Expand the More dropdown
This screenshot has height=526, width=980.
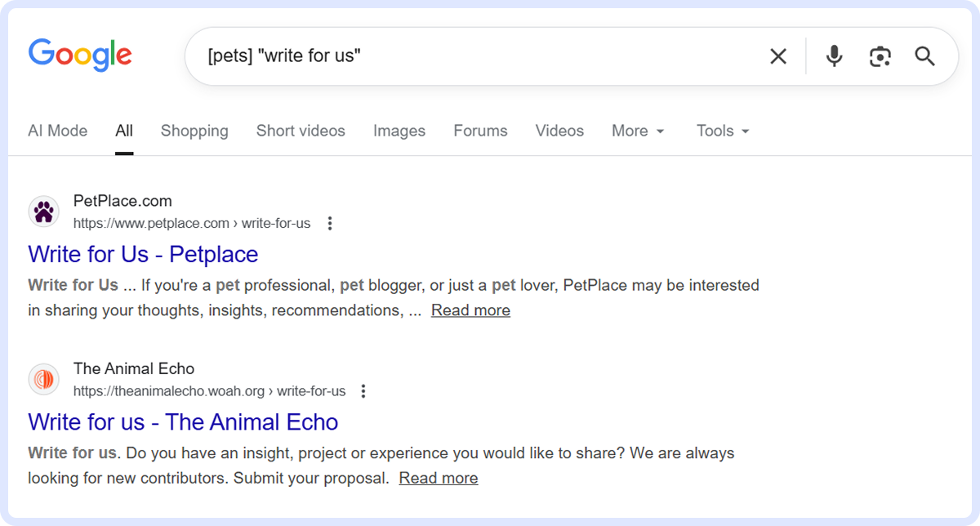(x=638, y=131)
